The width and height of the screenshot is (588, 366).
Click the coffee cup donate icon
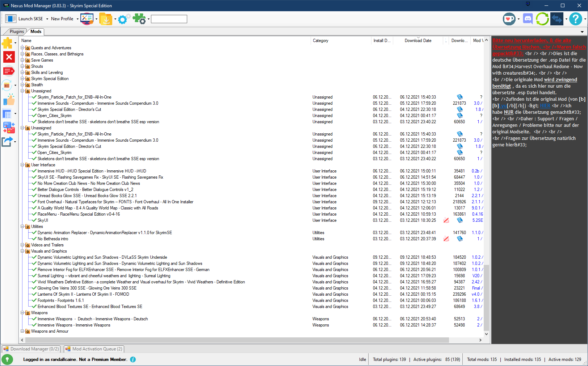[509, 19]
